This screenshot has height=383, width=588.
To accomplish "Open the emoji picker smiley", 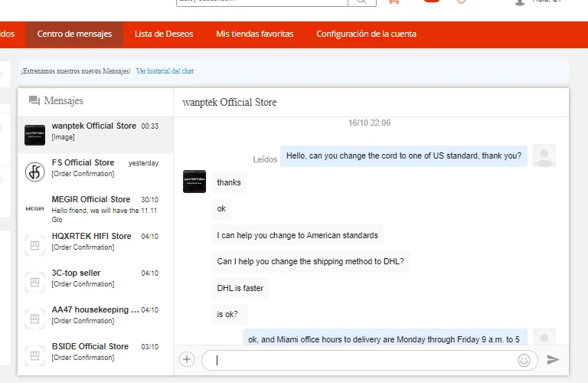I will click(524, 360).
